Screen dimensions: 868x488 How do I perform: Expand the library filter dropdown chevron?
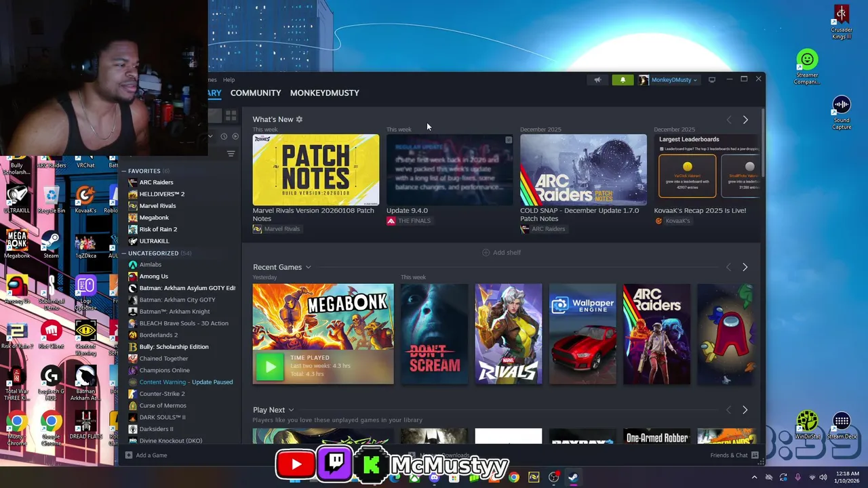[210, 136]
